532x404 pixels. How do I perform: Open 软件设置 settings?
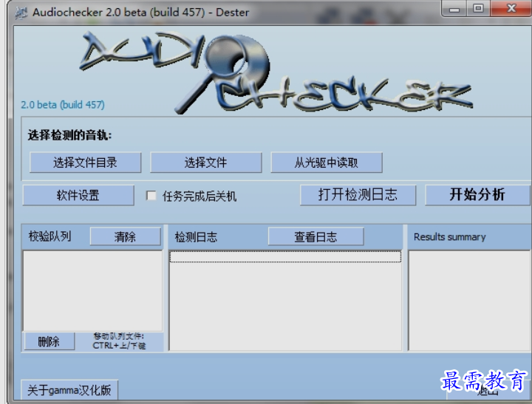[78, 195]
